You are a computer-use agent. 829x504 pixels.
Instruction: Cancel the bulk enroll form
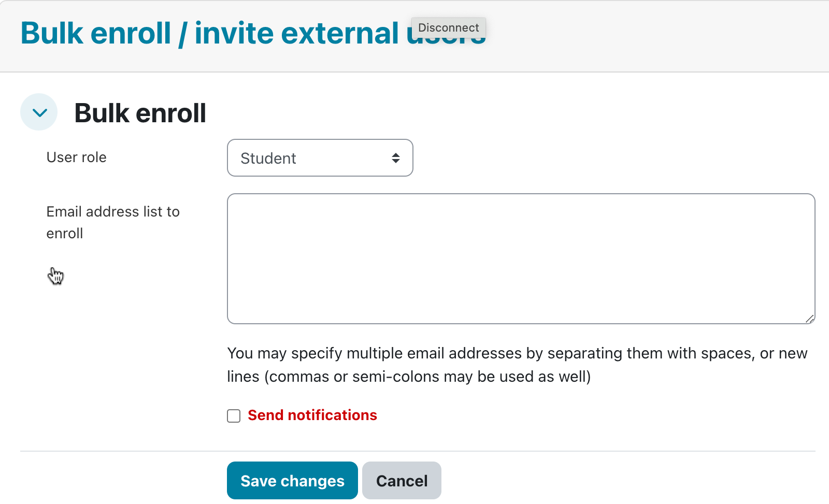pyautogui.click(x=402, y=481)
